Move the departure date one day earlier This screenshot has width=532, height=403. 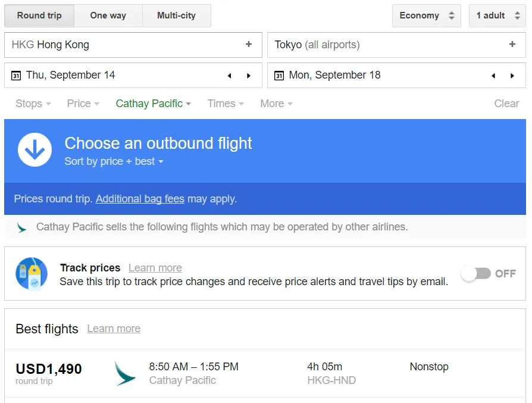pyautogui.click(x=229, y=76)
